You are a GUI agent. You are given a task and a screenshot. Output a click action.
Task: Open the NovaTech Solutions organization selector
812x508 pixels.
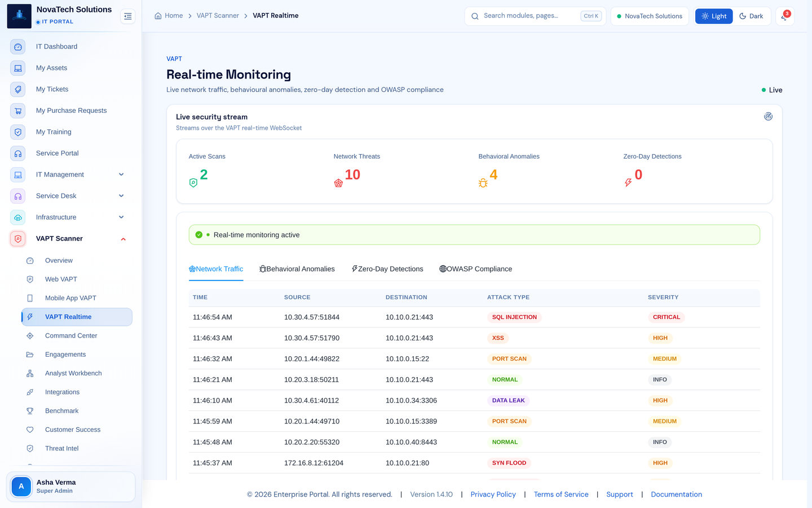[x=650, y=16]
